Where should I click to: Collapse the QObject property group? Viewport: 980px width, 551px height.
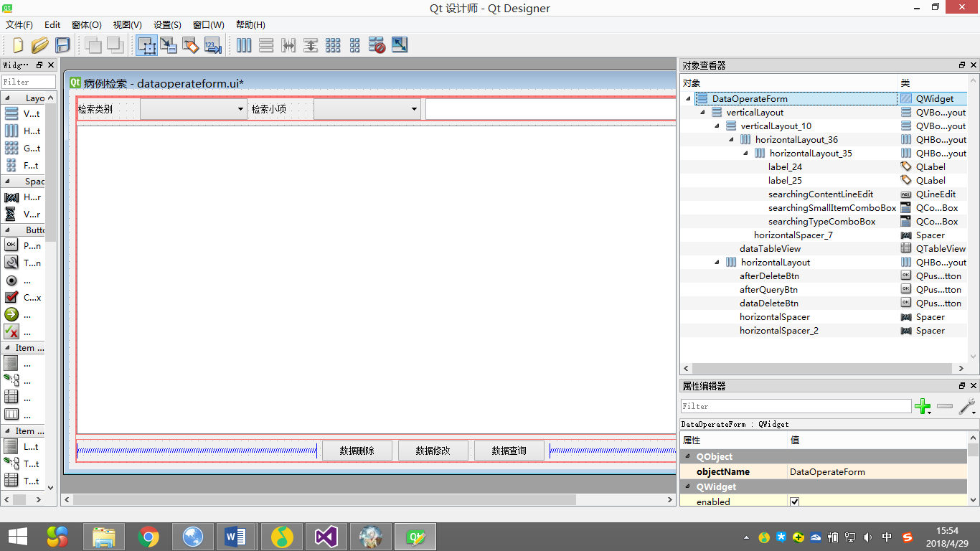point(688,457)
